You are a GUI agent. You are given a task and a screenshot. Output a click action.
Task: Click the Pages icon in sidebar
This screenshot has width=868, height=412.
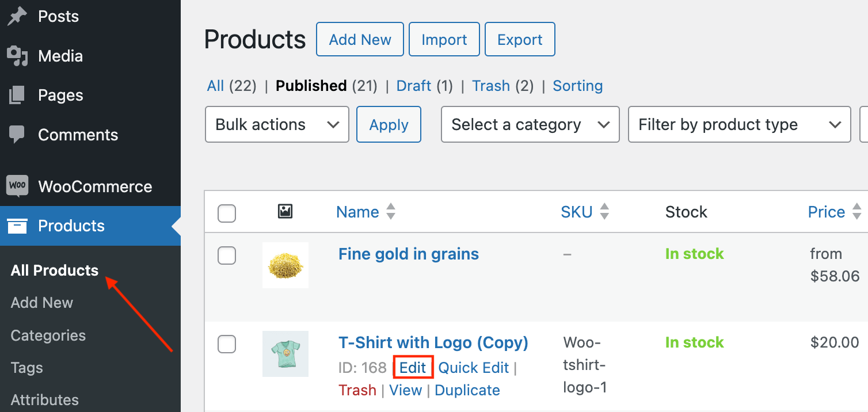tap(17, 96)
